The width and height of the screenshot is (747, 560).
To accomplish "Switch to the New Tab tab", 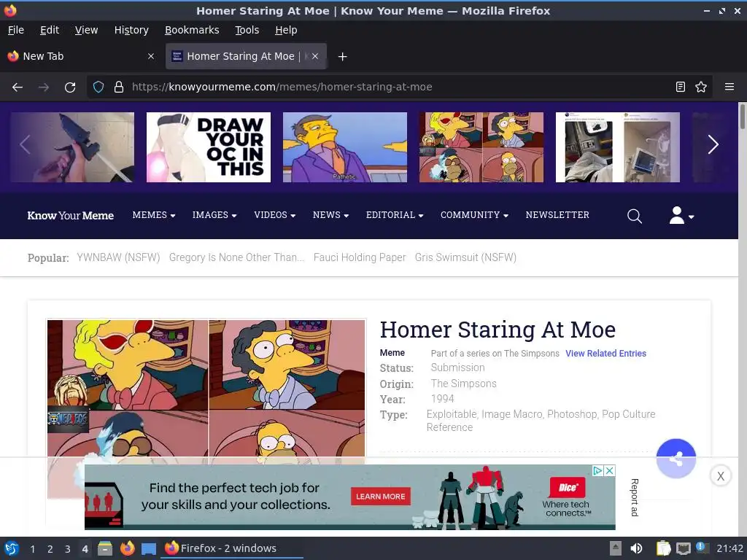I will 81,56.
